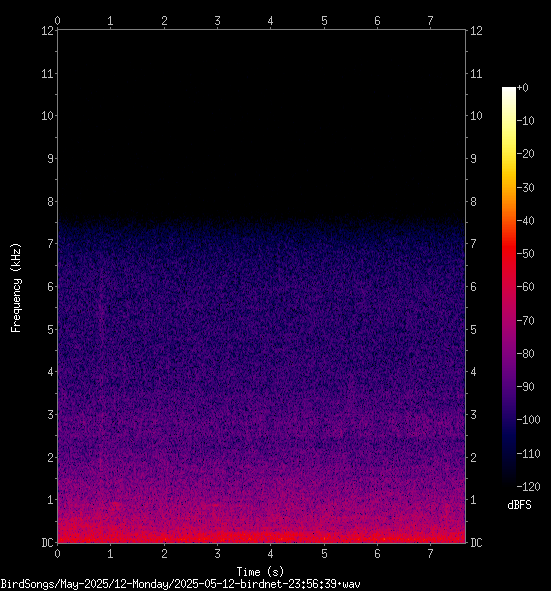Click the DC label on the right axis

point(476,543)
